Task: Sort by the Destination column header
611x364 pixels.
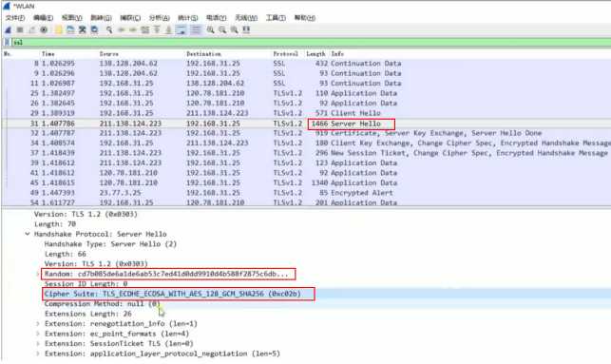Action: (203, 54)
